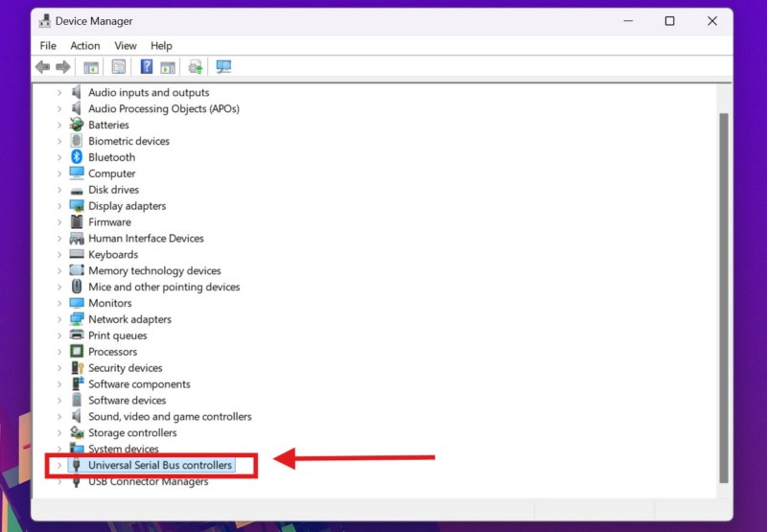Click the Bluetooth device icon in the tree
The height and width of the screenshot is (532, 767).
(x=77, y=157)
